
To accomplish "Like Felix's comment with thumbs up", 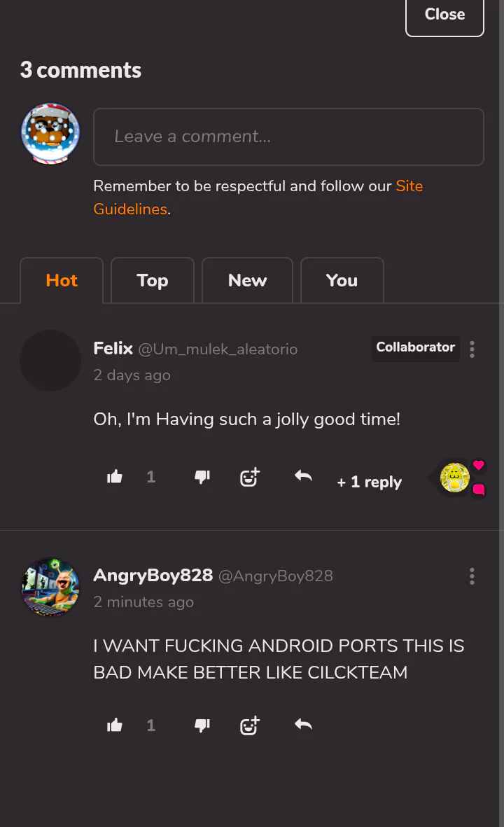I will pyautogui.click(x=115, y=478).
